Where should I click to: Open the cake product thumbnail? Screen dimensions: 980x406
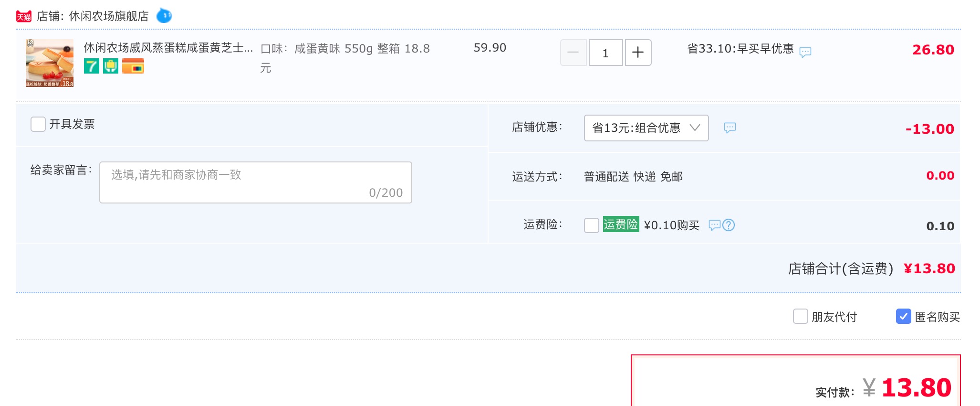coord(50,63)
